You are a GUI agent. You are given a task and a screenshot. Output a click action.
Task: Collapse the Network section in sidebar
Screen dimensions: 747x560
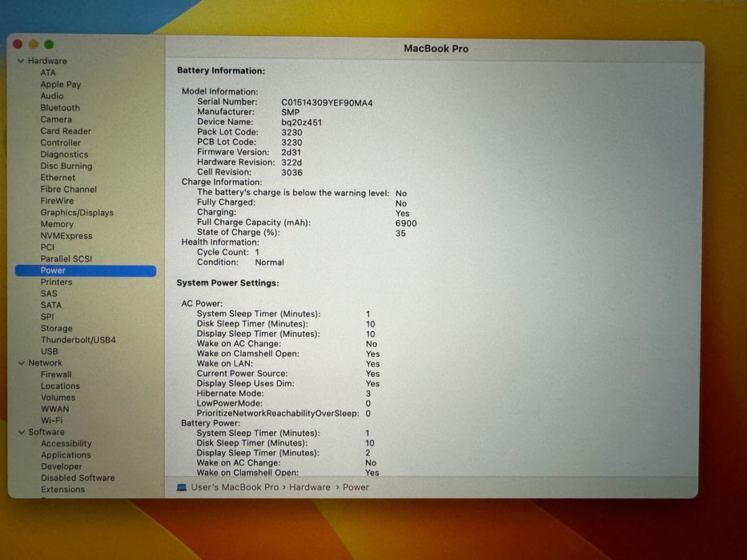click(21, 363)
